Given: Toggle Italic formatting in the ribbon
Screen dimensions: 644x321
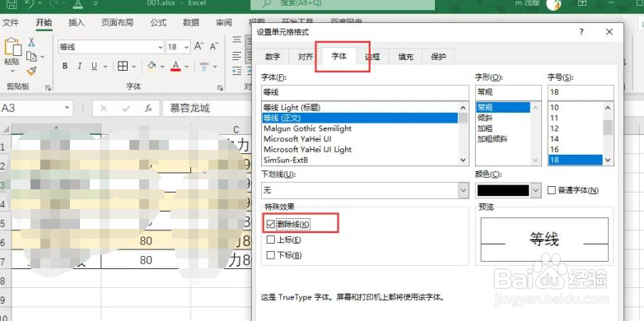Looking at the screenshot, I should (x=80, y=66).
